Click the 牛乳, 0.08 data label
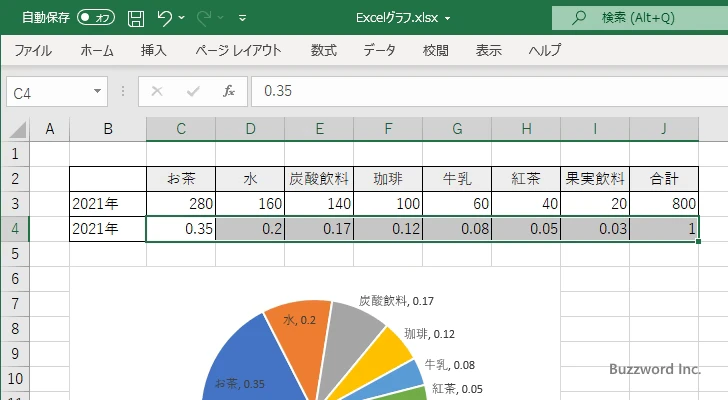Viewport: 728px width, 400px height. point(450,365)
